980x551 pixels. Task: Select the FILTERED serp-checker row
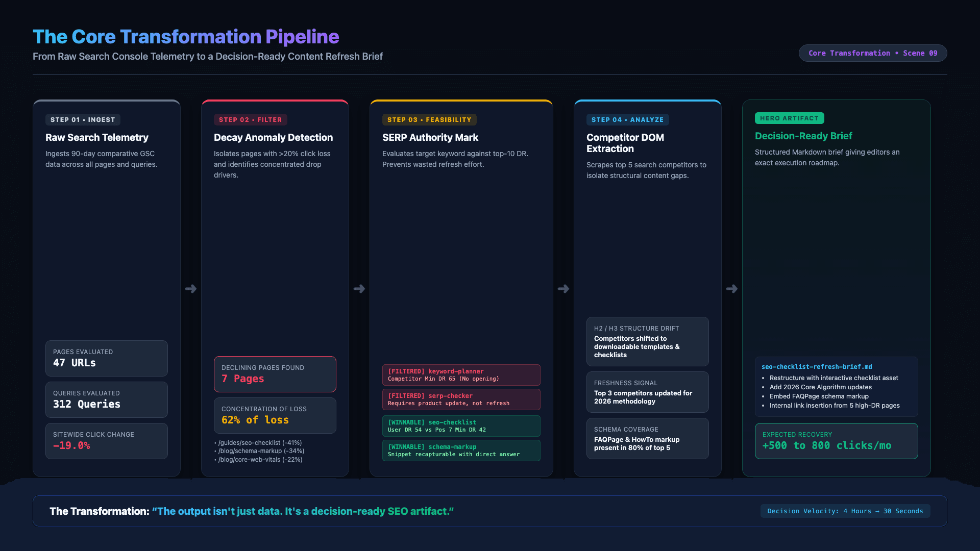[461, 399]
